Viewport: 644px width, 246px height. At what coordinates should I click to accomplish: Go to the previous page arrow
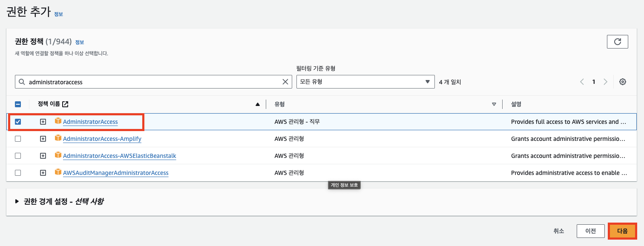582,82
